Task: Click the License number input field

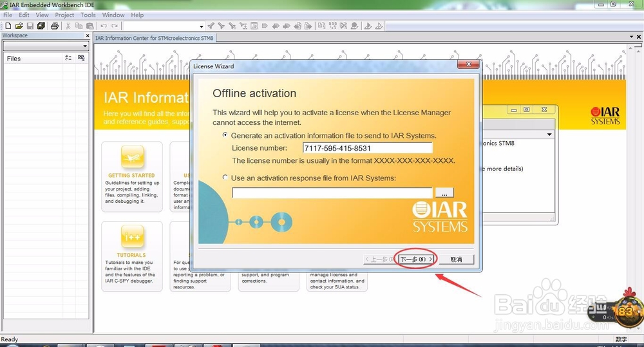Action: pos(368,148)
